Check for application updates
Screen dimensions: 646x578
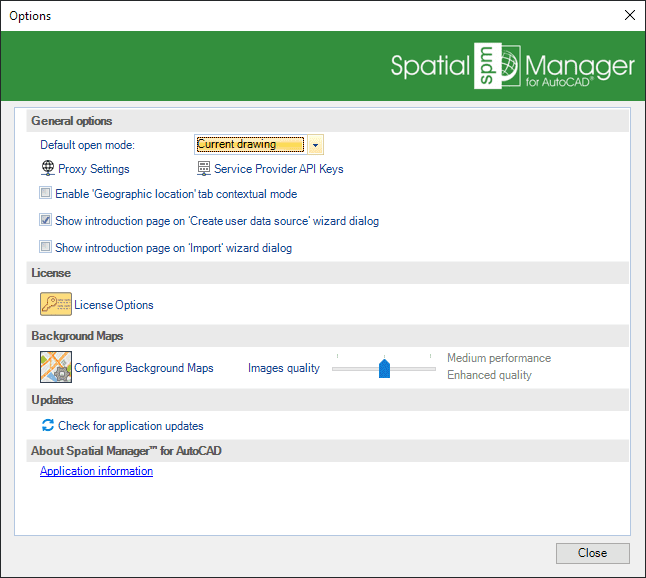point(130,426)
